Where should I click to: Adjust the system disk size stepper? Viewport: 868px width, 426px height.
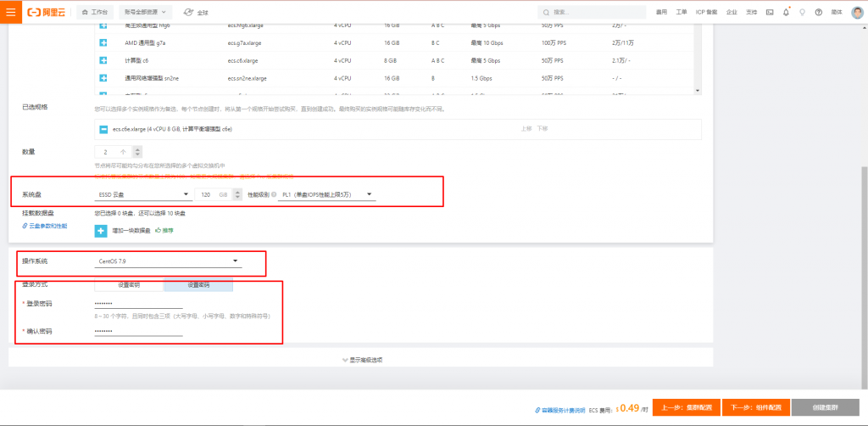(237, 194)
